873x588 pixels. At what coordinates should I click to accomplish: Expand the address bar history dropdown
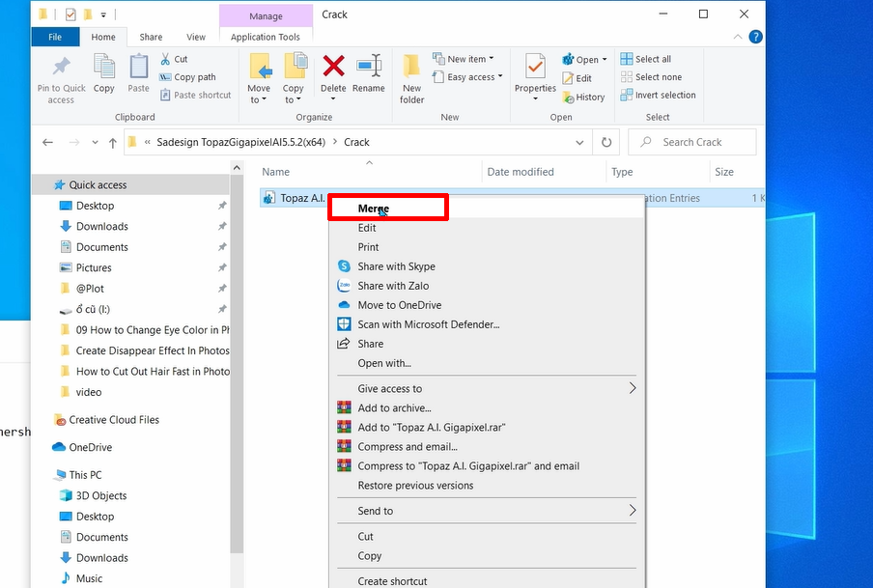(579, 143)
